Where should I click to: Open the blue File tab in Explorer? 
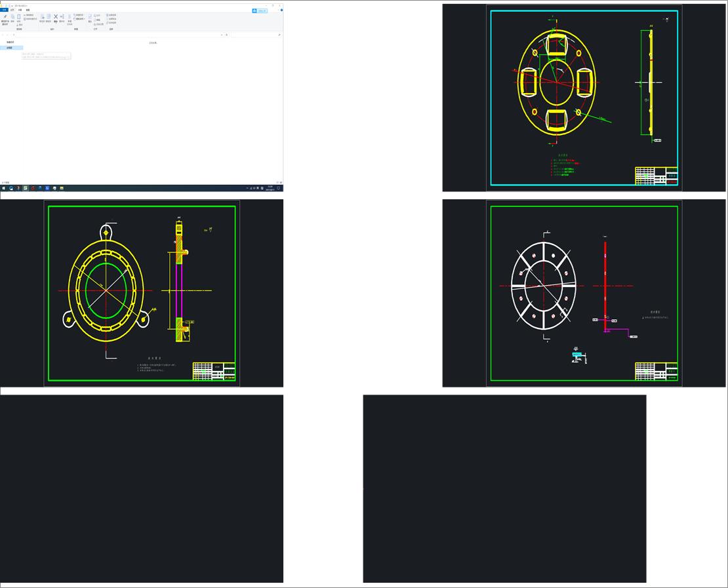coord(4,10)
